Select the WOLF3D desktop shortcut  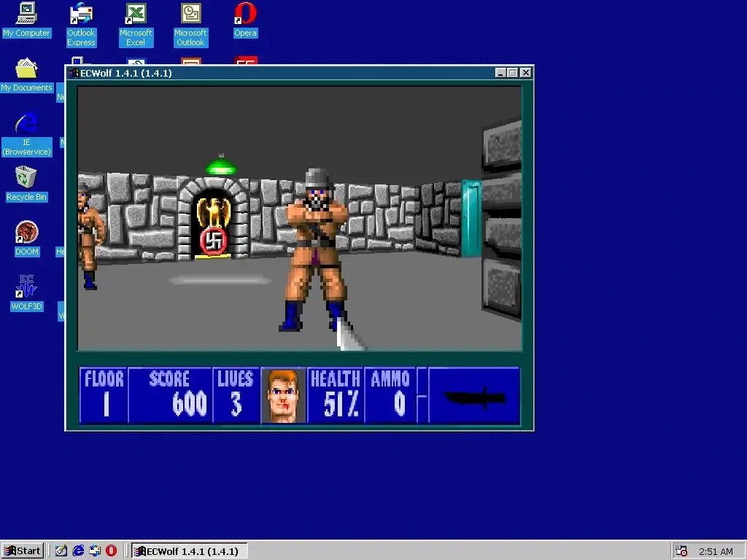click(x=26, y=294)
